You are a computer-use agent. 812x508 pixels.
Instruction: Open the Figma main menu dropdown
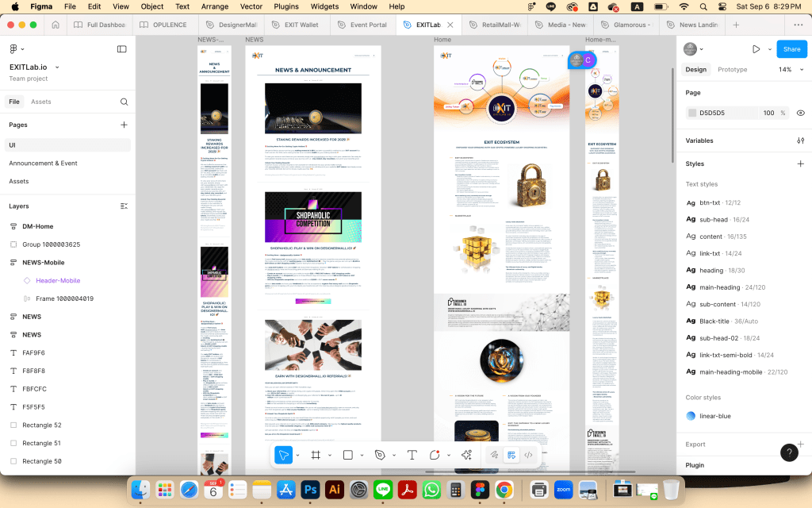point(17,49)
